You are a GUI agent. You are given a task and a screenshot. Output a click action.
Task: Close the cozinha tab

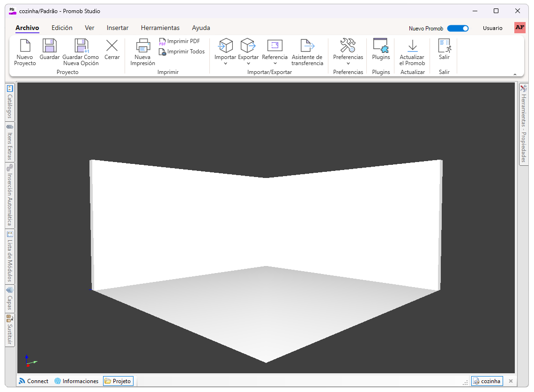(511, 381)
